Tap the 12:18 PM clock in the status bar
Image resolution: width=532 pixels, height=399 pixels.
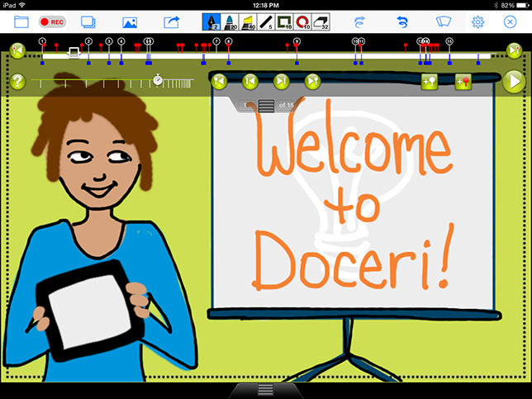266,5
